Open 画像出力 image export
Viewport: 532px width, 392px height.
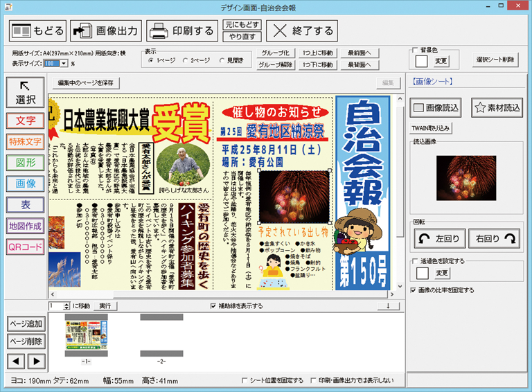pos(106,31)
